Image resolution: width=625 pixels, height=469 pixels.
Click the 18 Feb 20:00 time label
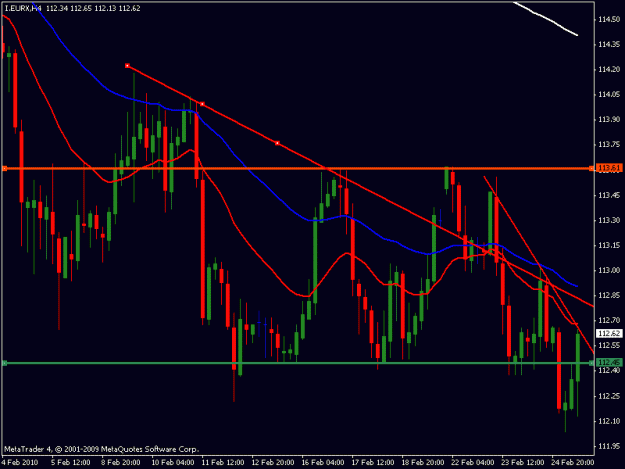[423, 462]
